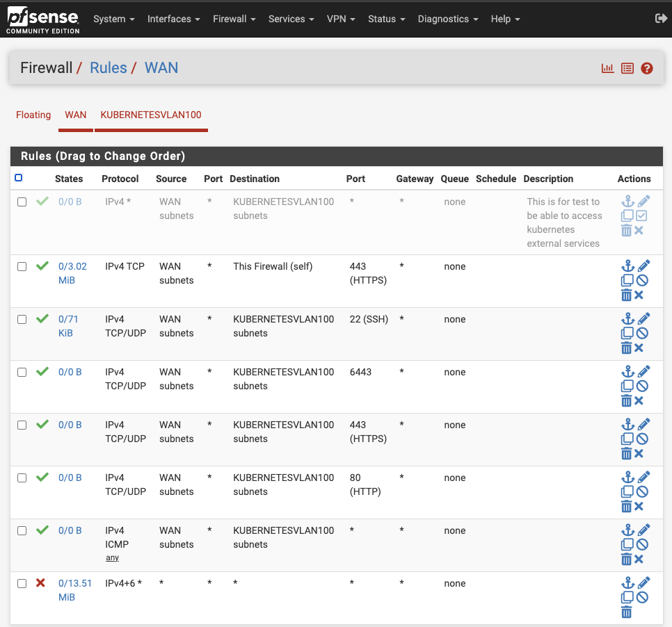This screenshot has width=672, height=627.
Task: Edit the 22 (SSH) rule with pencil icon
Action: [x=643, y=318]
